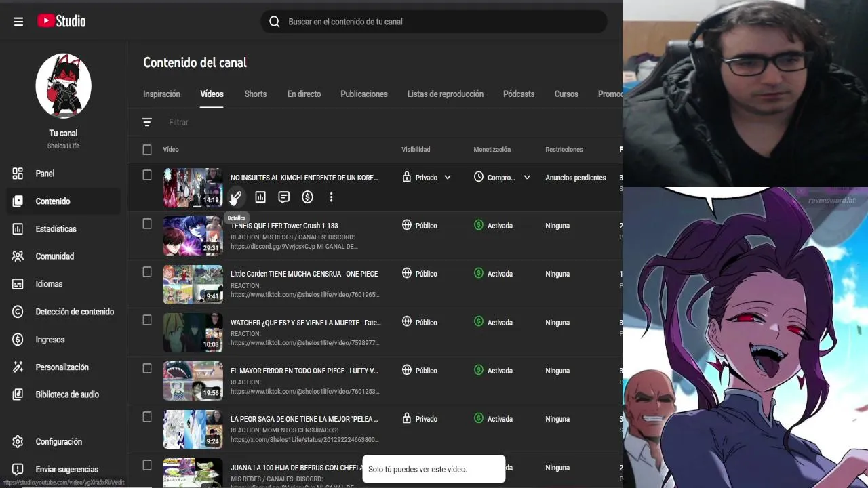Image resolution: width=868 pixels, height=488 pixels.
Task: Click green monetization icon on Tower Crush row
Action: pyautogui.click(x=479, y=225)
